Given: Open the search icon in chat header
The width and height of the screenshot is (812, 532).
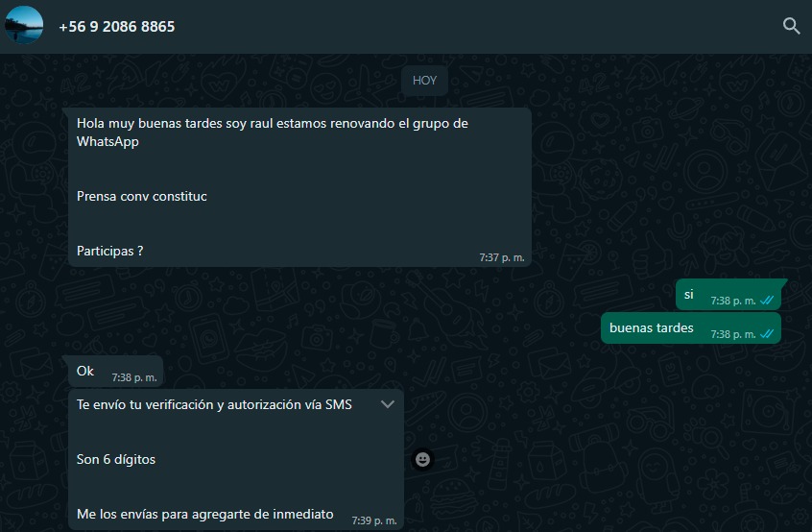Looking at the screenshot, I should click(791, 25).
